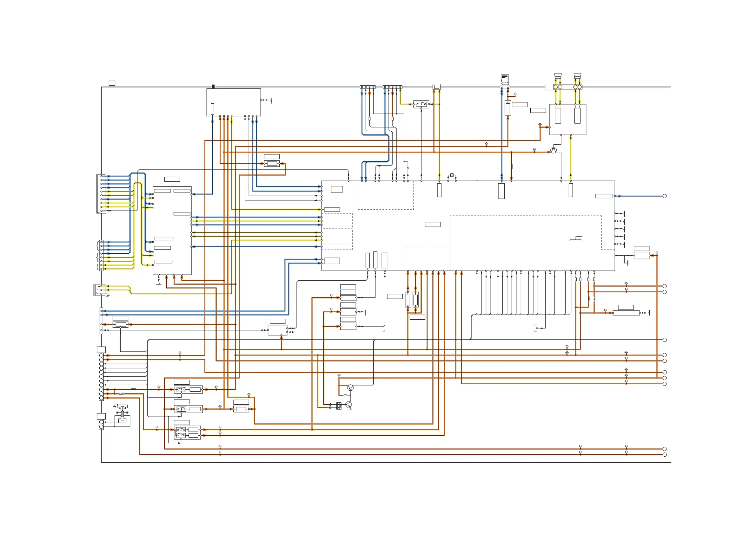Screen dimensions: 756x534
Task: Click the terminal circle ending the blue line
Action: [x=665, y=196]
